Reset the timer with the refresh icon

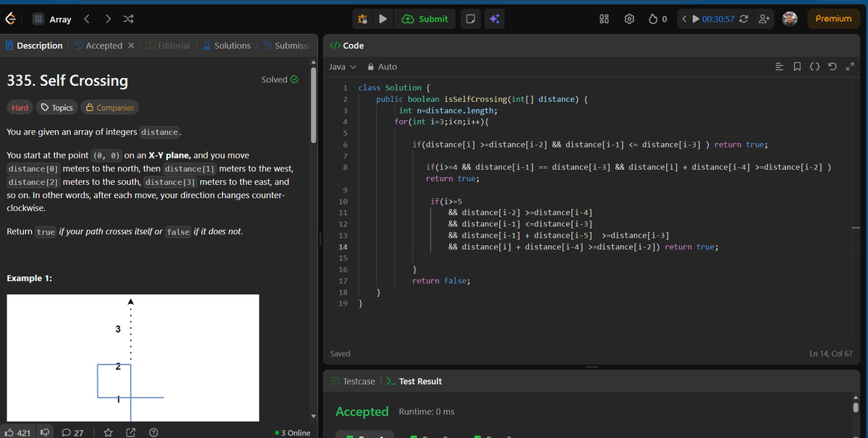coord(744,19)
